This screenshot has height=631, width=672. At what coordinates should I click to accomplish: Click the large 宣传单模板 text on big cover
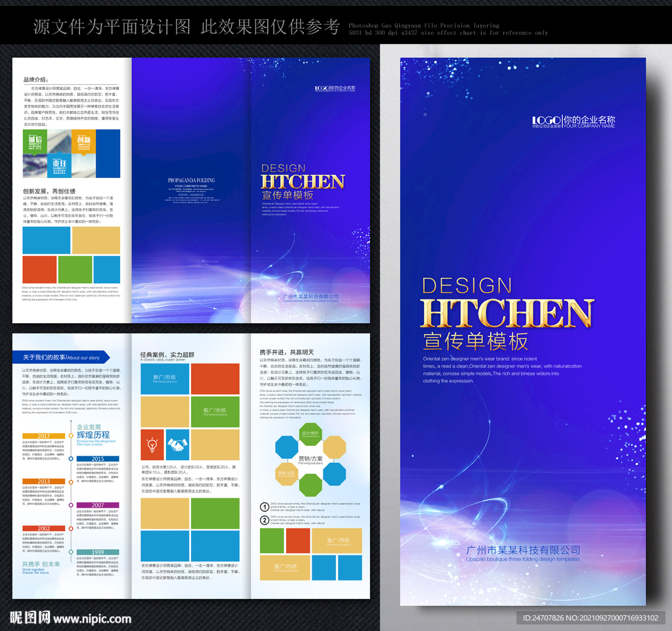[x=475, y=341]
